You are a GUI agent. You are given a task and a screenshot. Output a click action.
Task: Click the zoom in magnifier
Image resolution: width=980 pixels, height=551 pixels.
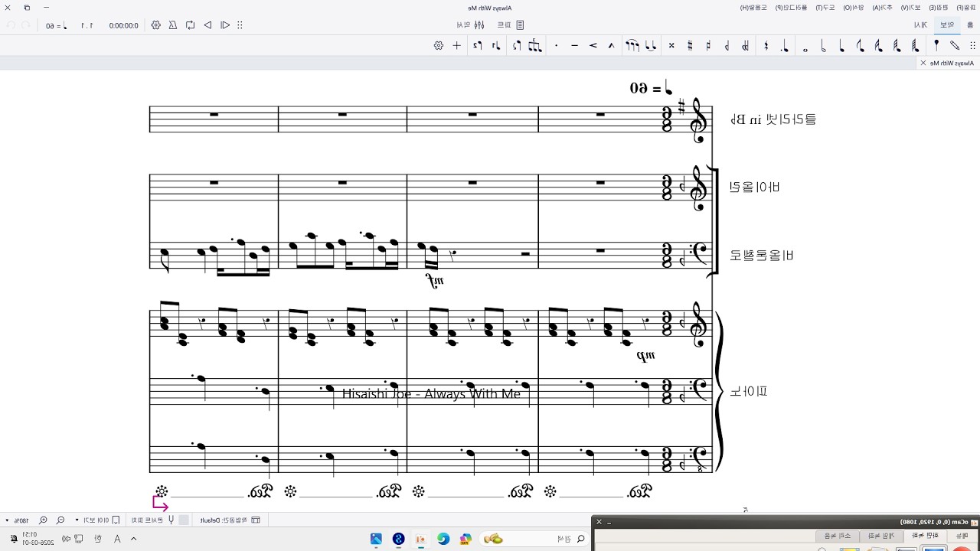(x=43, y=520)
